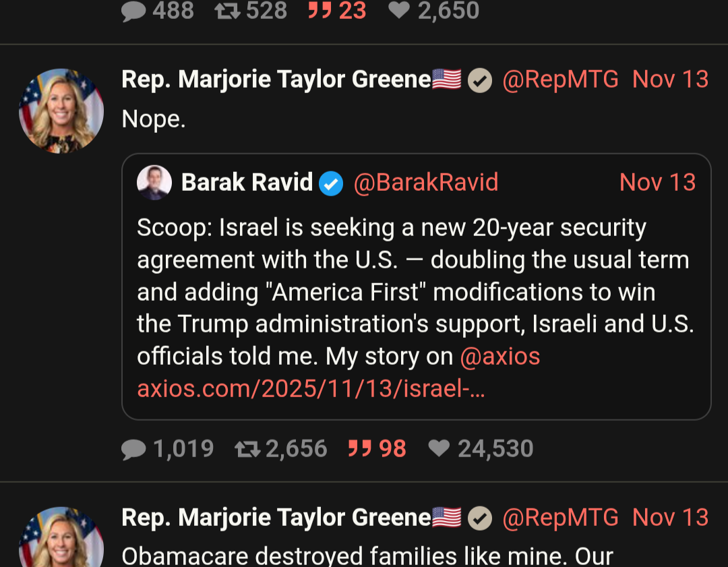This screenshot has height=567, width=728.
Task: Click Nov 13 timestamp on the Nope tweet
Action: tap(670, 80)
